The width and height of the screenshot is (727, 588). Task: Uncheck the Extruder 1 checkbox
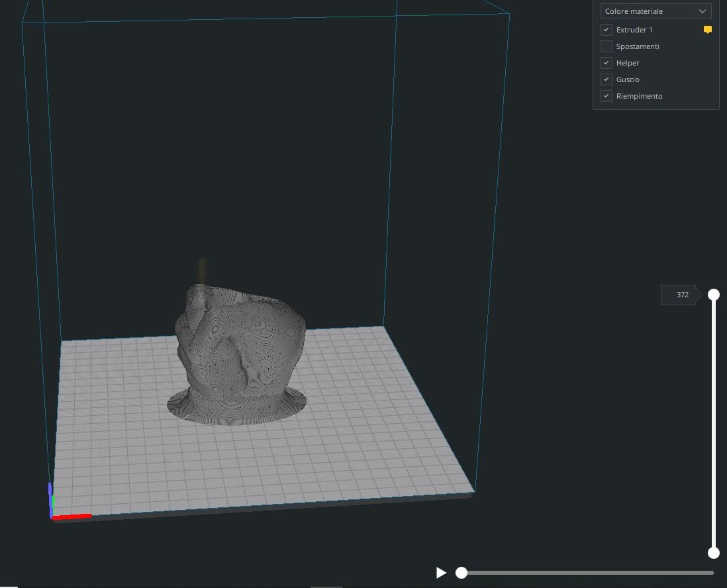click(606, 30)
